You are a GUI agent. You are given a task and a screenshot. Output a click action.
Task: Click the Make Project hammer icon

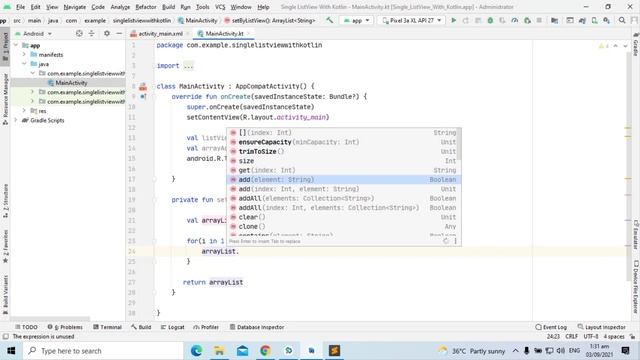point(329,20)
